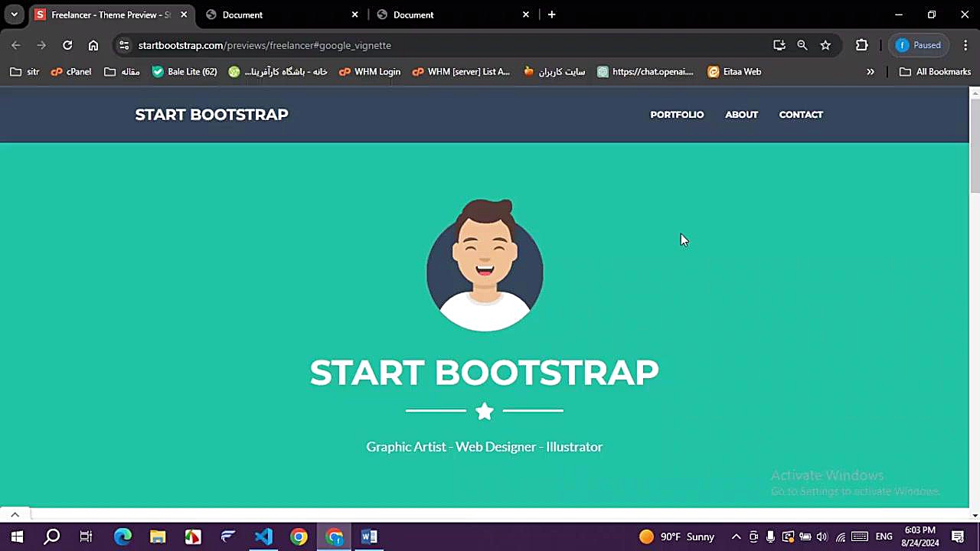Open the cPanel bookmark
The height and width of the screenshot is (551, 980).
tap(71, 71)
